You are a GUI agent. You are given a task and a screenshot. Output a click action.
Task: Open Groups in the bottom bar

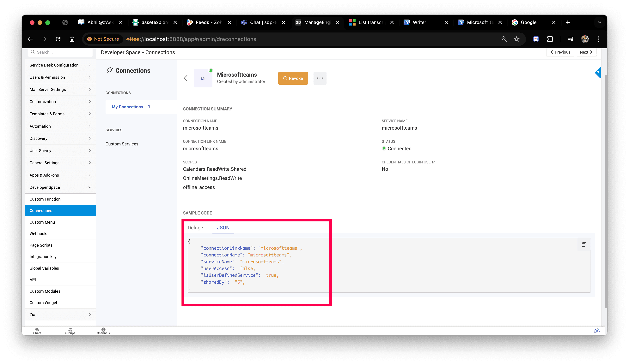pos(70,331)
